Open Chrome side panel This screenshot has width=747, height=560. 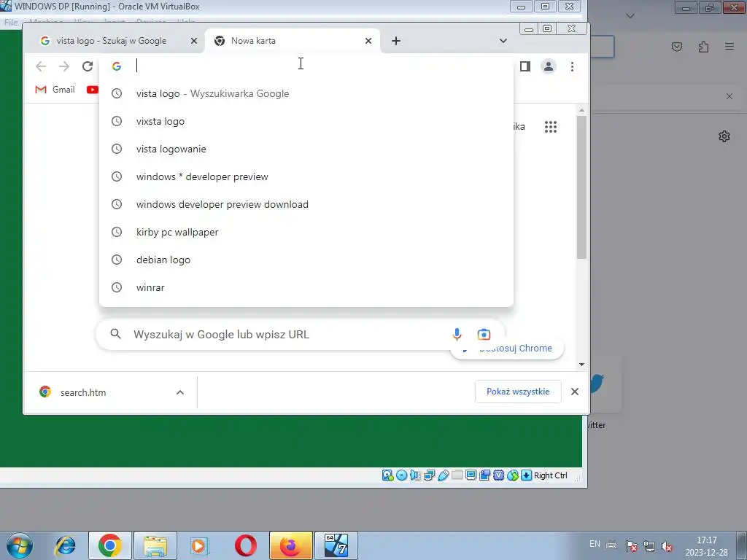525,66
